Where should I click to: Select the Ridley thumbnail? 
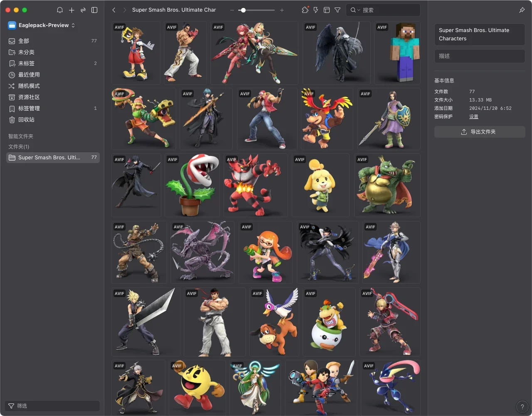[x=202, y=252]
